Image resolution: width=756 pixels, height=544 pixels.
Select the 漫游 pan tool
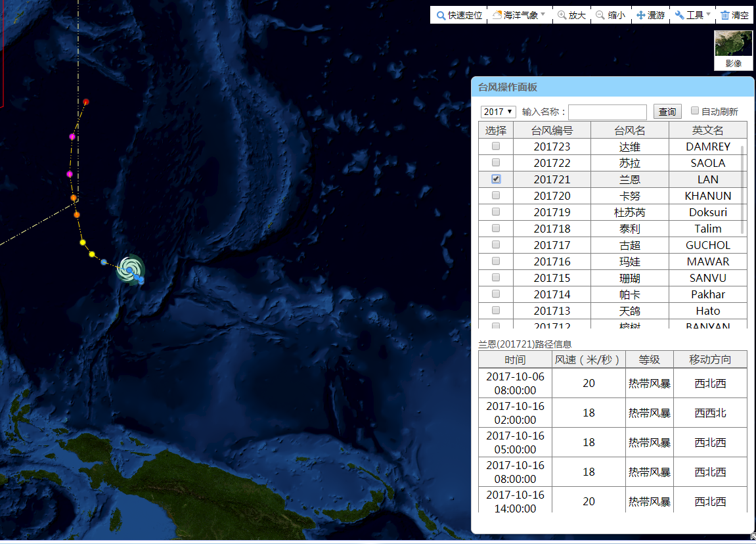point(650,15)
